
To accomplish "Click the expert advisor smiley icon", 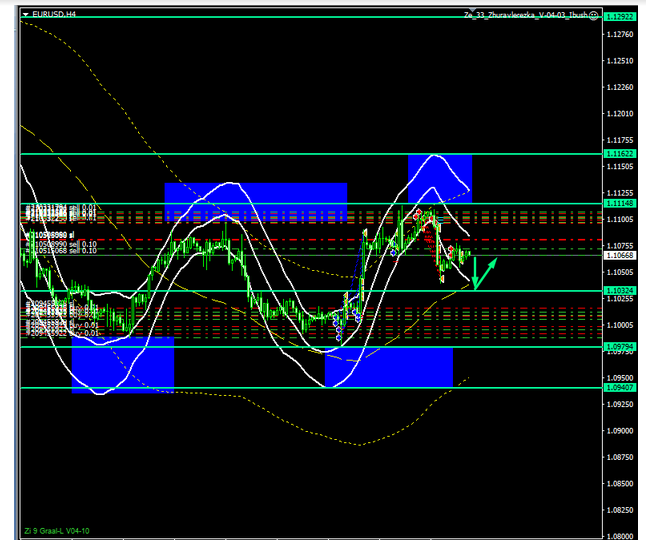I will point(596,15).
